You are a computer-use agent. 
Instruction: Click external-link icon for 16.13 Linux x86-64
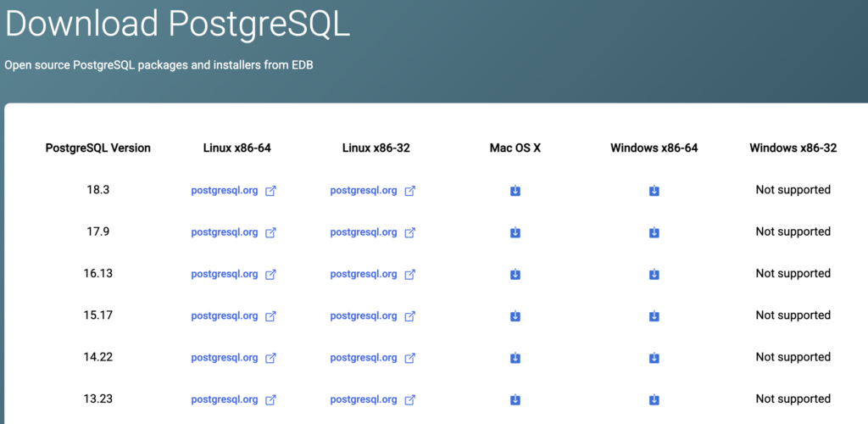click(270, 275)
